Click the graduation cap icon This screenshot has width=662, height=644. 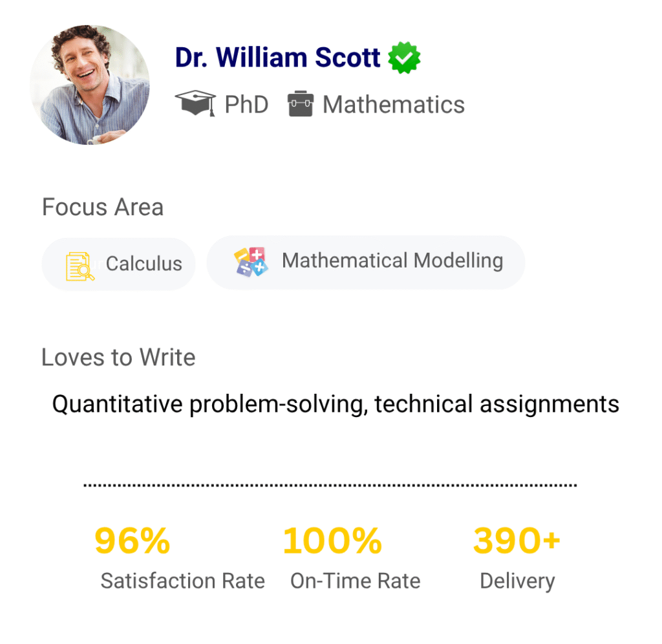[x=195, y=104]
